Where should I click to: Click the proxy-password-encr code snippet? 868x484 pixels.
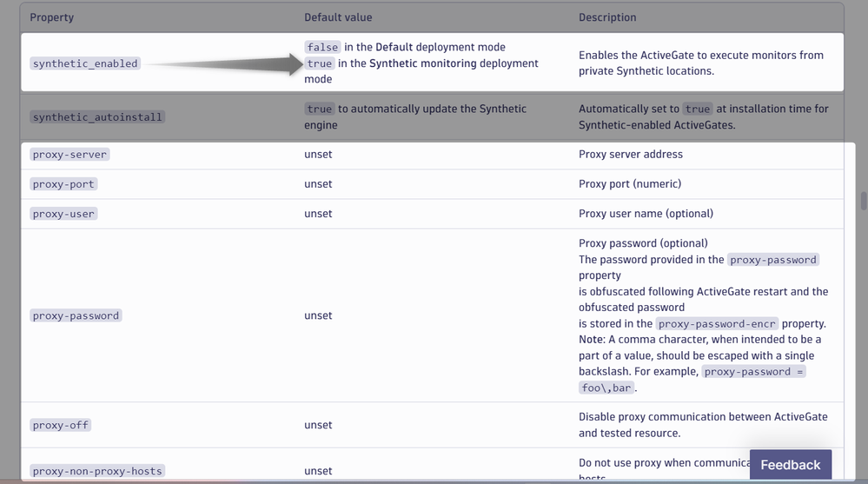(x=718, y=323)
